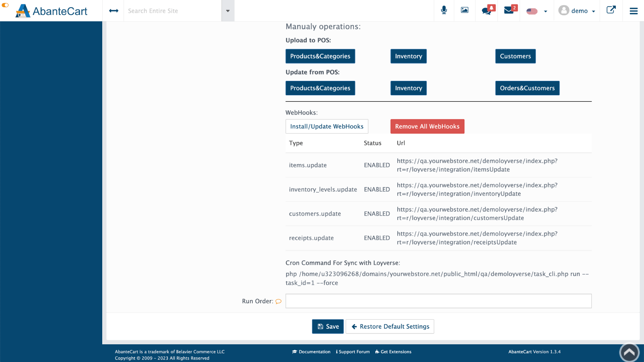Click the AbanteCart logo
Viewport: 644px width, 362px height.
(x=52, y=11)
